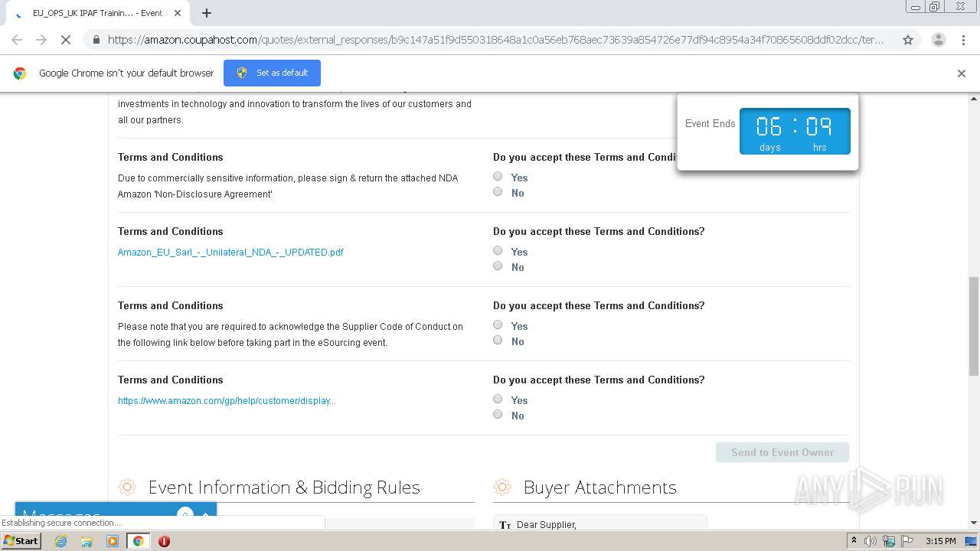This screenshot has width=980, height=551.
Task: Click the padlock site info icon
Action: [x=95, y=40]
